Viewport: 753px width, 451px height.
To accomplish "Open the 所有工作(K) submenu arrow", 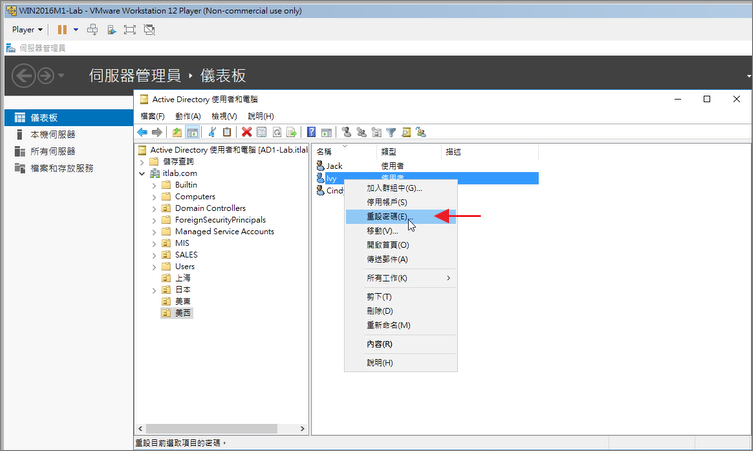I will (449, 278).
